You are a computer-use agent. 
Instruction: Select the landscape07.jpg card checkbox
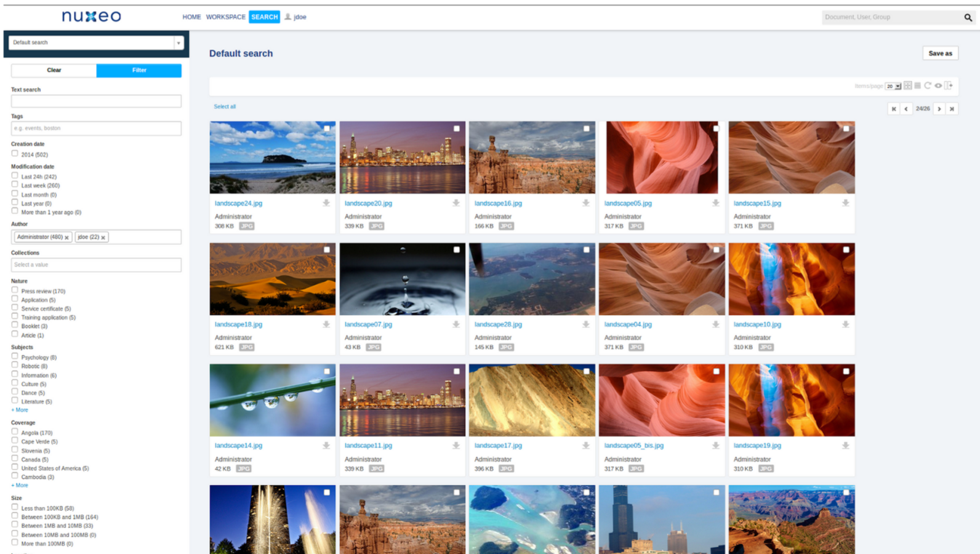(457, 250)
